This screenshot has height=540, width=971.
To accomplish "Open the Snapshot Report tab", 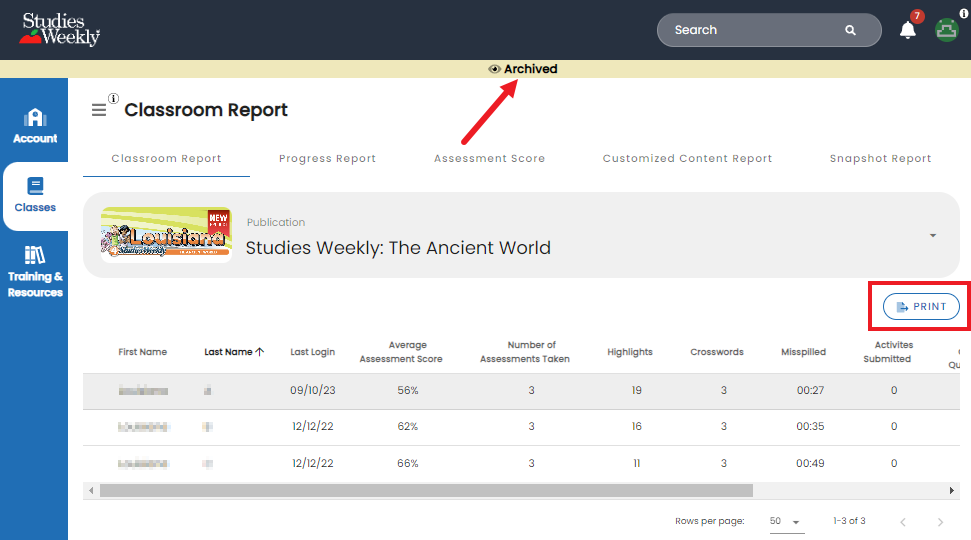I will [880, 159].
